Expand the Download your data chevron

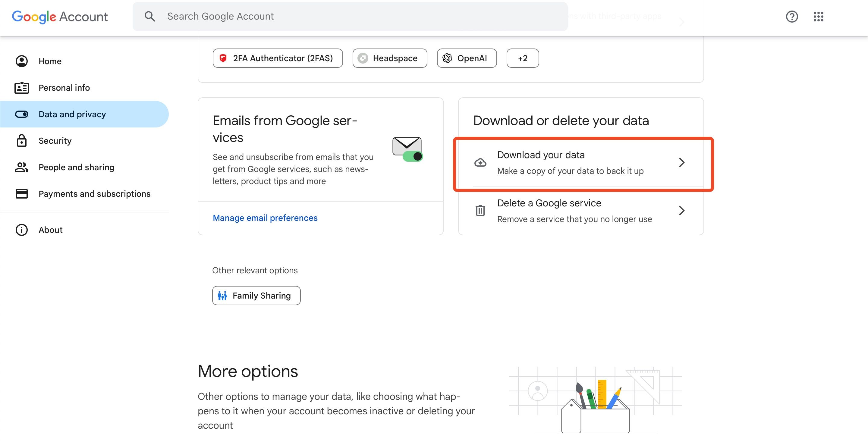[x=682, y=162]
